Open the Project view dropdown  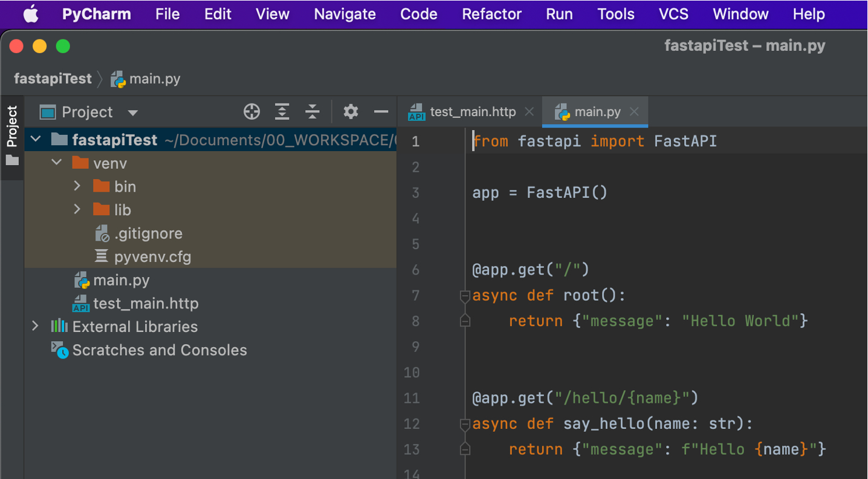132,112
